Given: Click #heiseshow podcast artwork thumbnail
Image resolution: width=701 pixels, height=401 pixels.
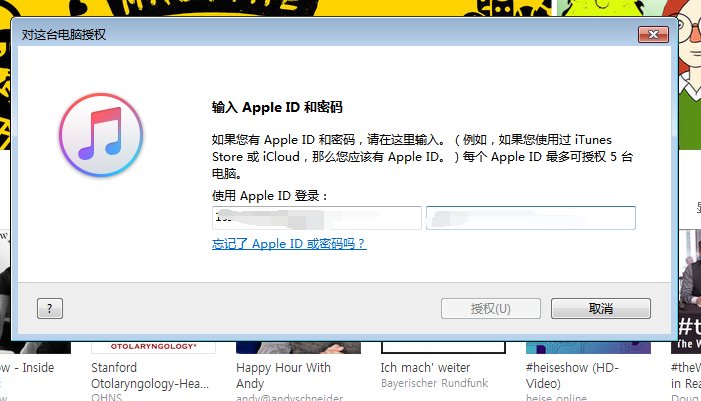Looking at the screenshot, I should click(x=588, y=347).
